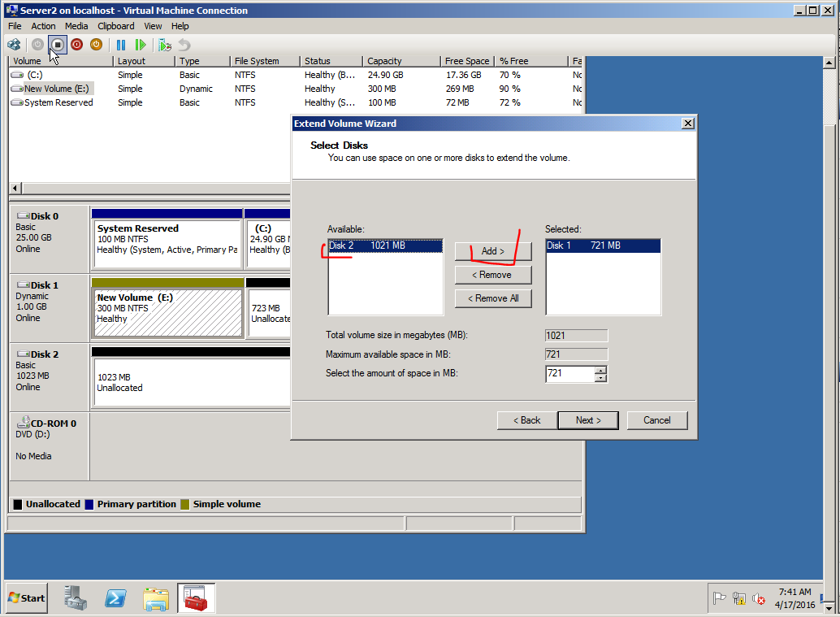Sort by the Free Space column header

467,61
